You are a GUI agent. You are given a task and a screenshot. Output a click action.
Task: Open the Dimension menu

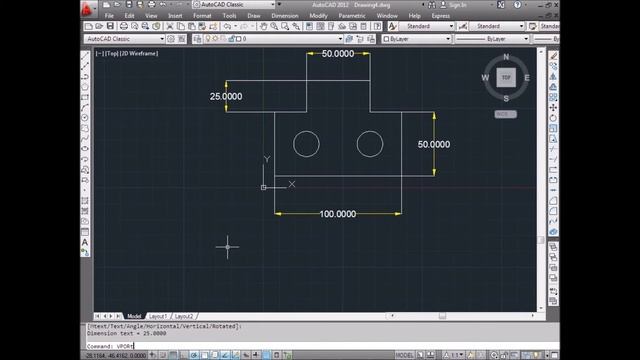click(x=284, y=16)
